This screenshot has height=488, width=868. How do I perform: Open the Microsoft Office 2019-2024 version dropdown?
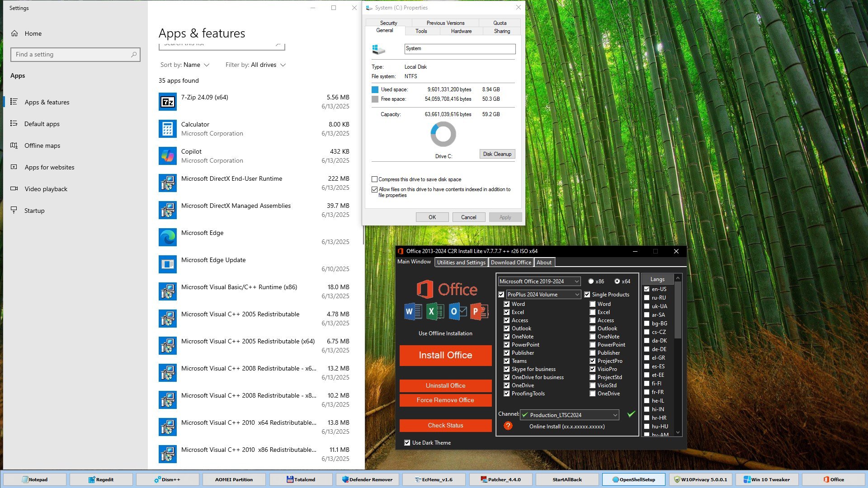(x=539, y=281)
